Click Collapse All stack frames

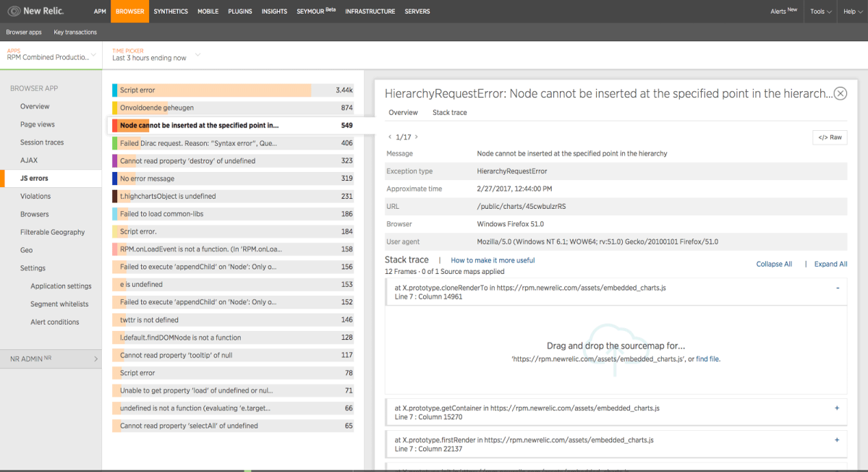774,265
